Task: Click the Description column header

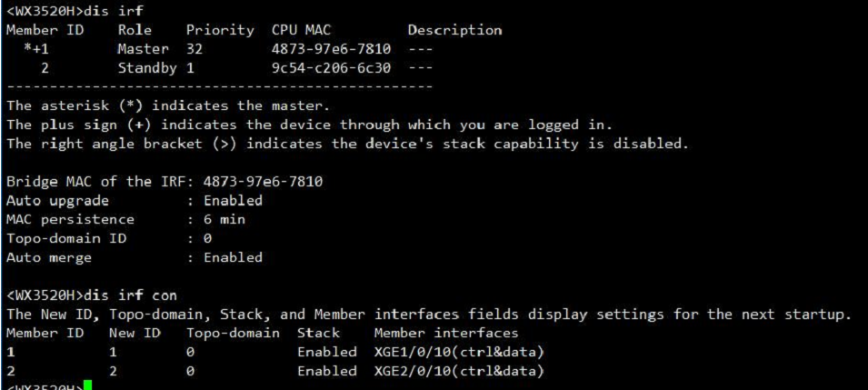Action: [x=454, y=30]
